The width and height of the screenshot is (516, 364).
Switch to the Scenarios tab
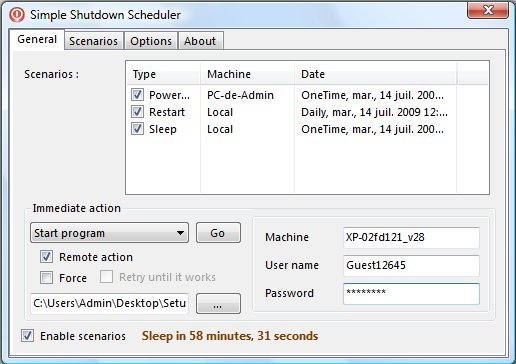(x=94, y=41)
